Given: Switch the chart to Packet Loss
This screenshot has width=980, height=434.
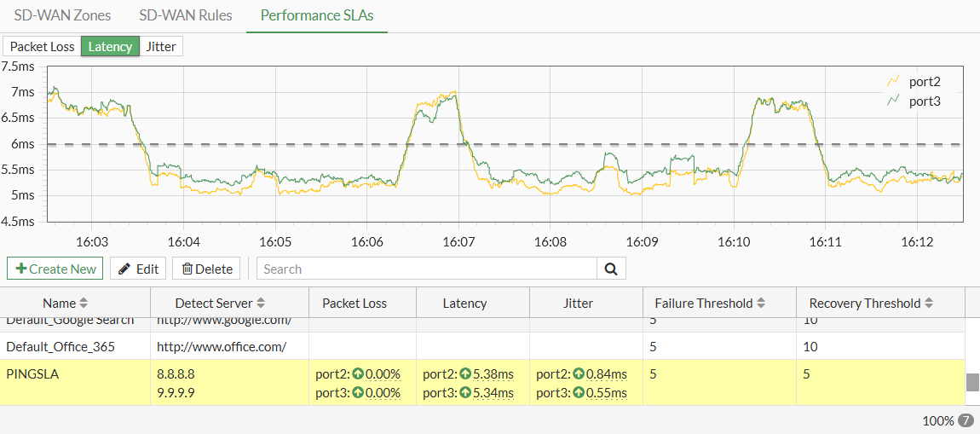Looking at the screenshot, I should click(43, 46).
